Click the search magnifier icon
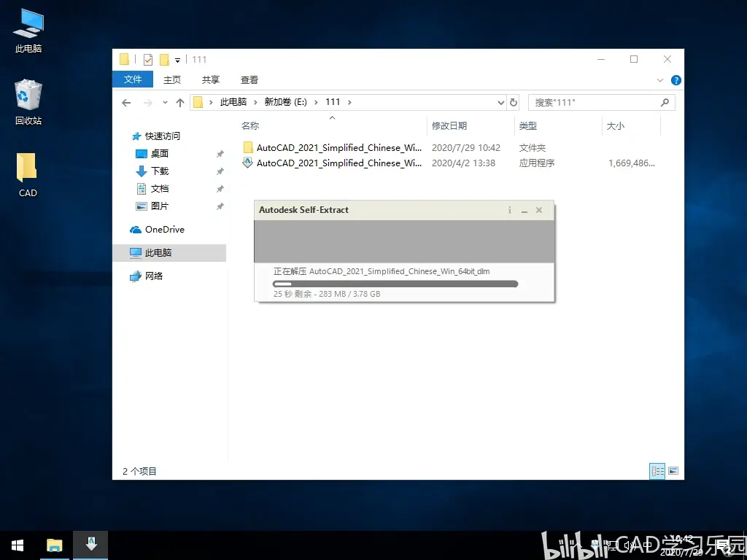The width and height of the screenshot is (747, 560). coord(665,102)
